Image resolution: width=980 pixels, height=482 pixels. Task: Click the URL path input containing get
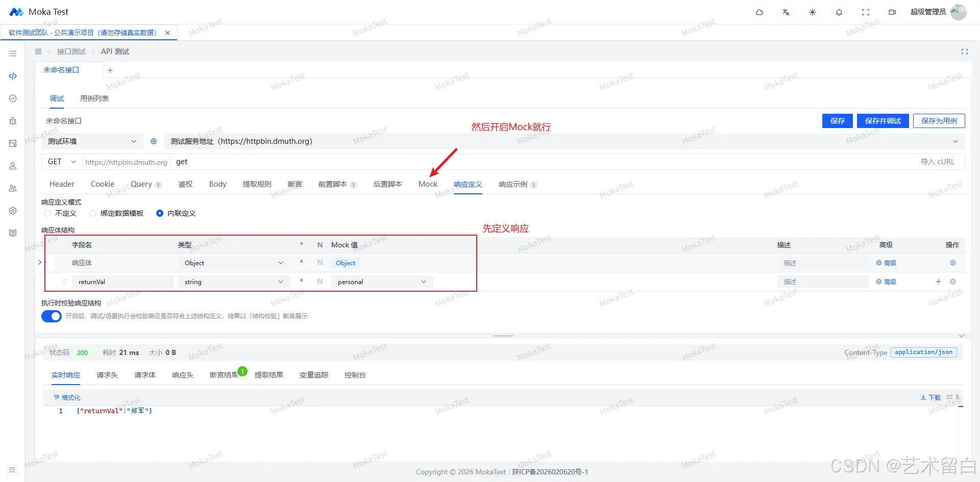(544, 162)
